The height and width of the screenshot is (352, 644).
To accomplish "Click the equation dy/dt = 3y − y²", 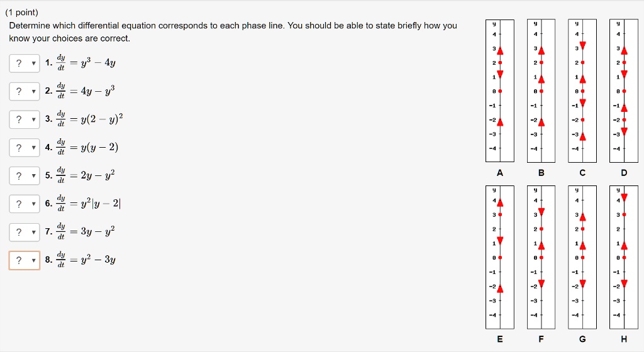I will click(86, 231).
